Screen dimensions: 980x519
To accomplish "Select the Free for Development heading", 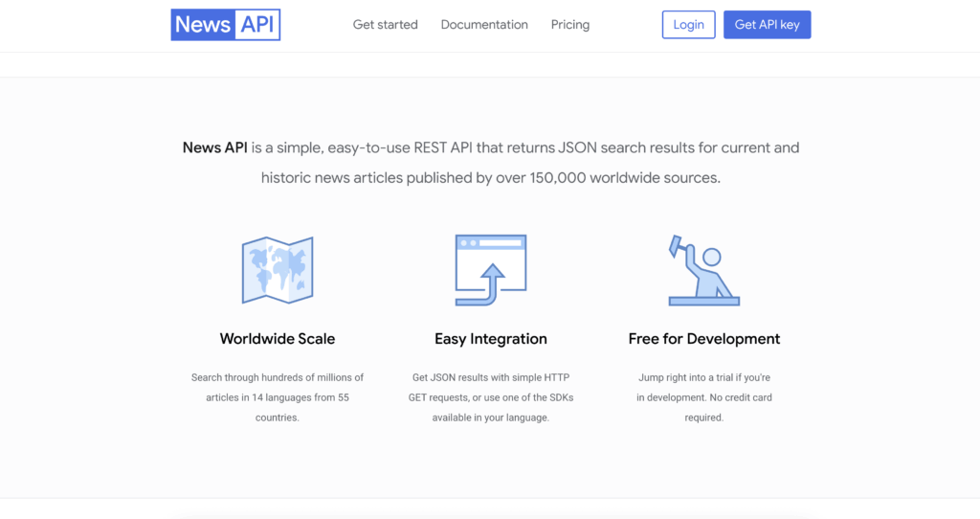I will pyautogui.click(x=703, y=338).
